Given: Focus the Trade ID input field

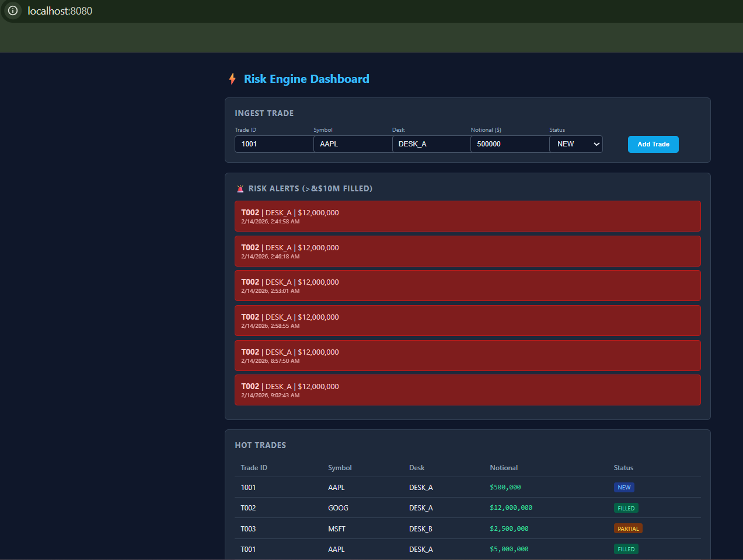Looking at the screenshot, I should [x=274, y=144].
